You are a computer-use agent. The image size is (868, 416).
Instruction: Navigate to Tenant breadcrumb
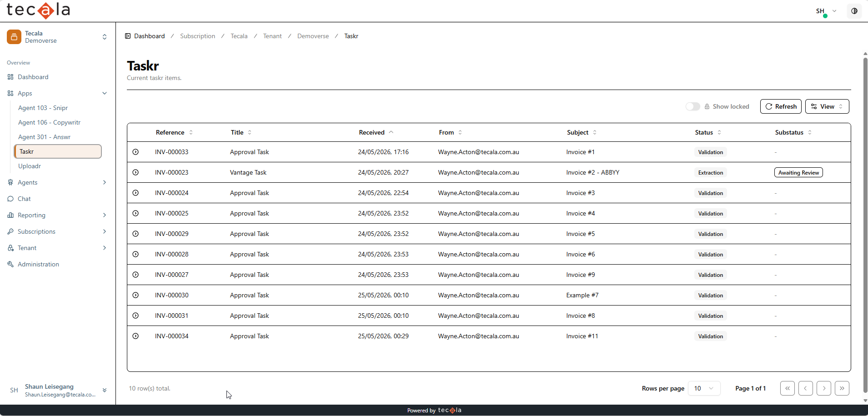coord(272,36)
